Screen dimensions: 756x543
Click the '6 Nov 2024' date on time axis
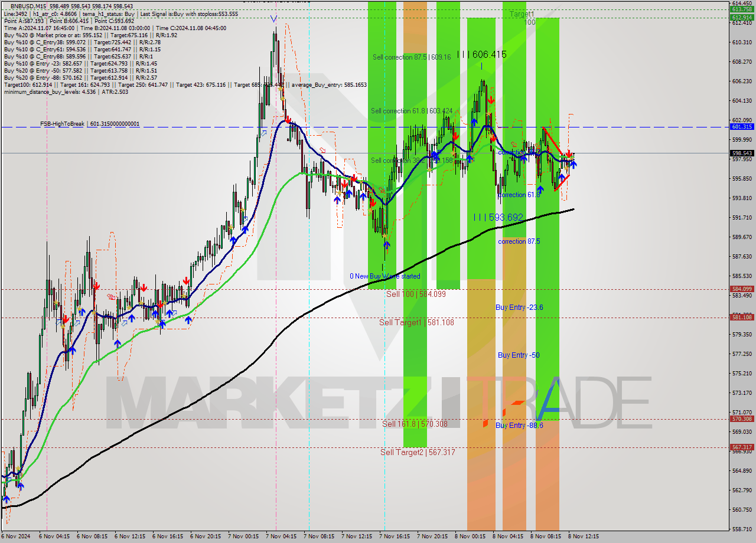point(16,537)
